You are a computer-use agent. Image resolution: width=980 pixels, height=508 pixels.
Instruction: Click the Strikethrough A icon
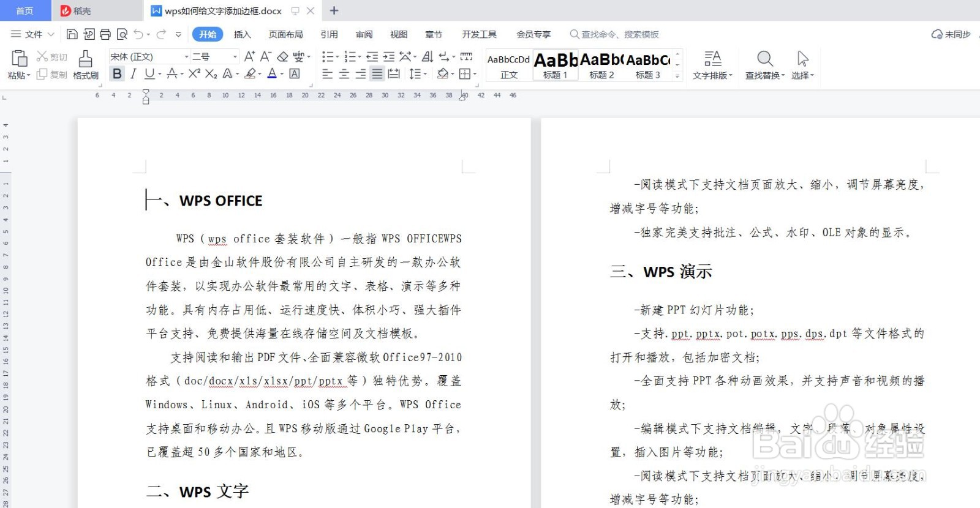tap(172, 74)
